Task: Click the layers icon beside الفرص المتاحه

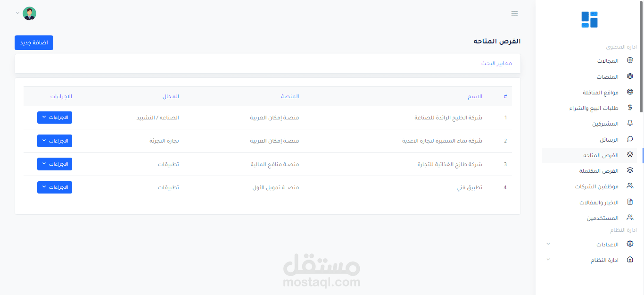Action: (630, 155)
